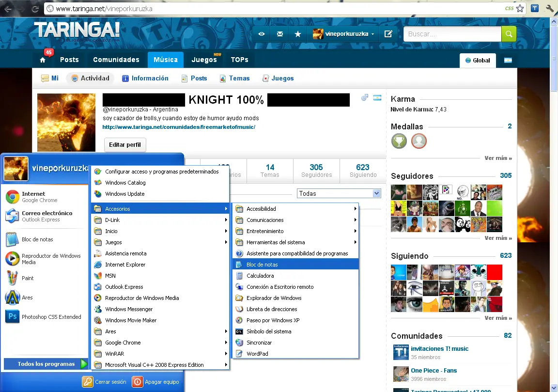Click Editar perfil button
Image resolution: width=558 pixels, height=392 pixels.
click(x=125, y=144)
